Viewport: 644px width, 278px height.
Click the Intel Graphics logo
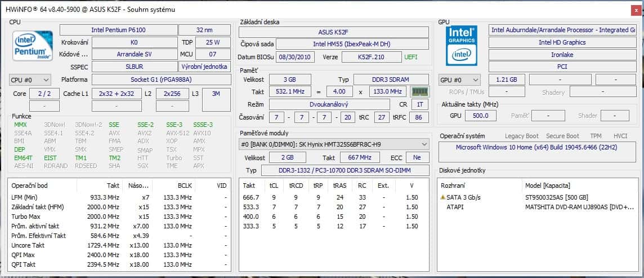point(461,46)
